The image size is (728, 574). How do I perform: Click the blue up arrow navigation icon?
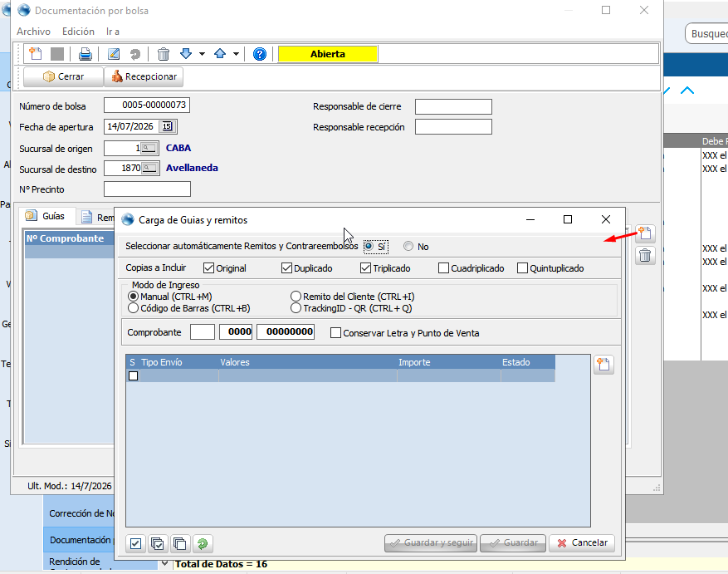point(220,53)
